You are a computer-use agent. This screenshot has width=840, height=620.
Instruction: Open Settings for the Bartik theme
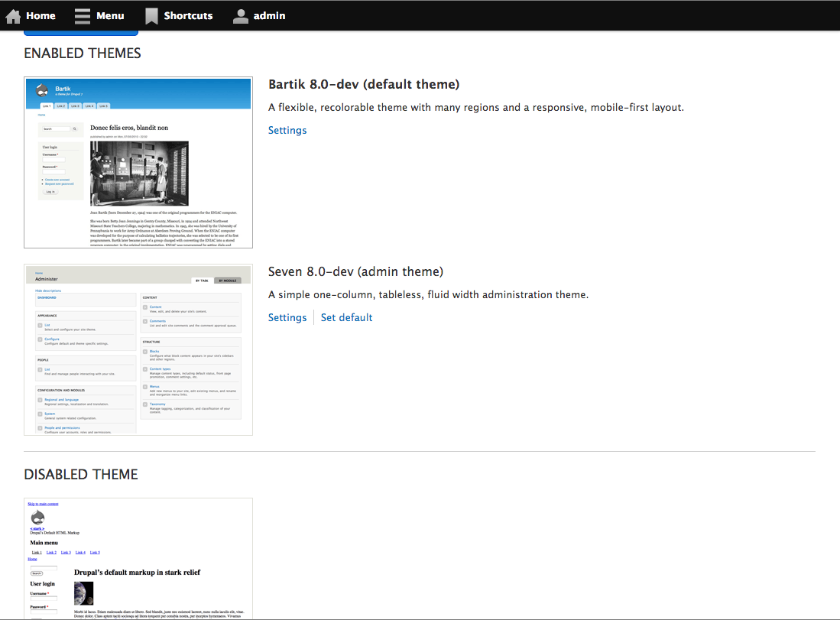click(x=287, y=130)
